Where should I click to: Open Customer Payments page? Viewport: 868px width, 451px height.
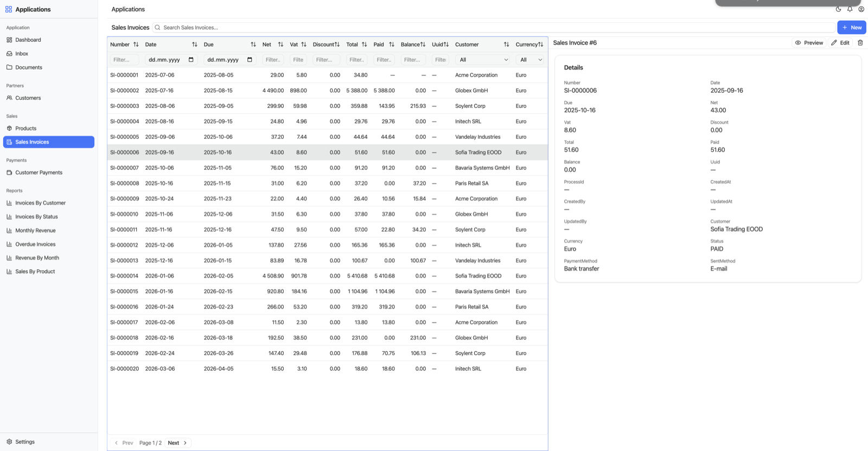coord(49,173)
